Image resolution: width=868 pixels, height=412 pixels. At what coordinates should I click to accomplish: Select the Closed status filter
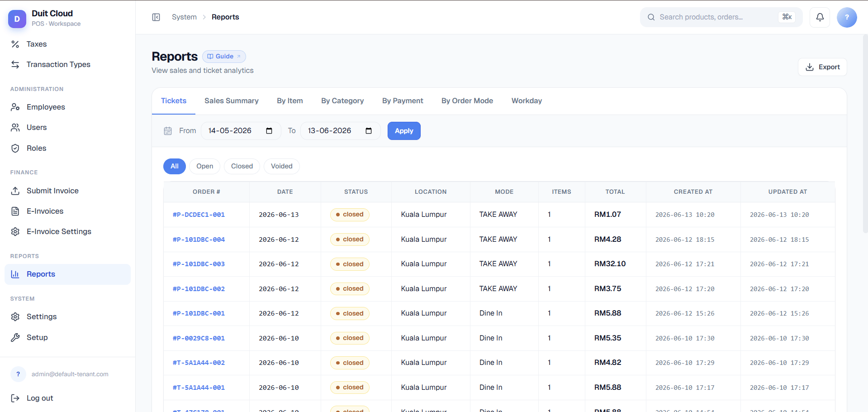point(242,166)
